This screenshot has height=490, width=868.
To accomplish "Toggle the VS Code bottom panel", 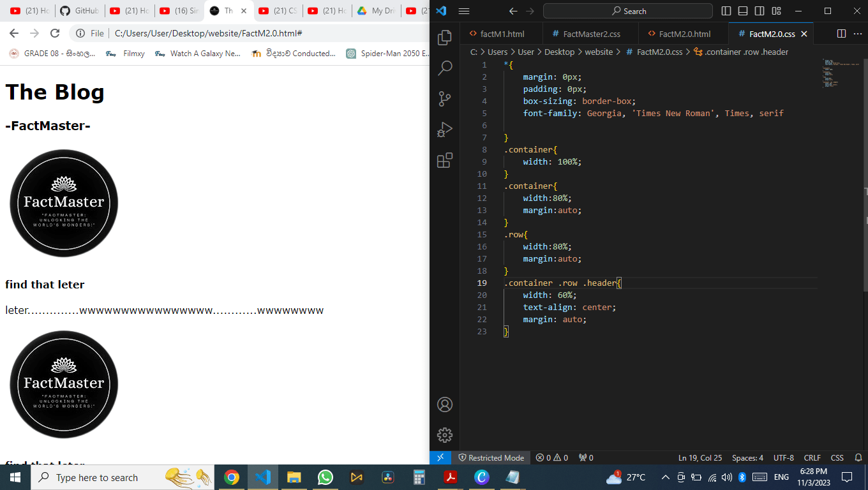I will point(743,11).
